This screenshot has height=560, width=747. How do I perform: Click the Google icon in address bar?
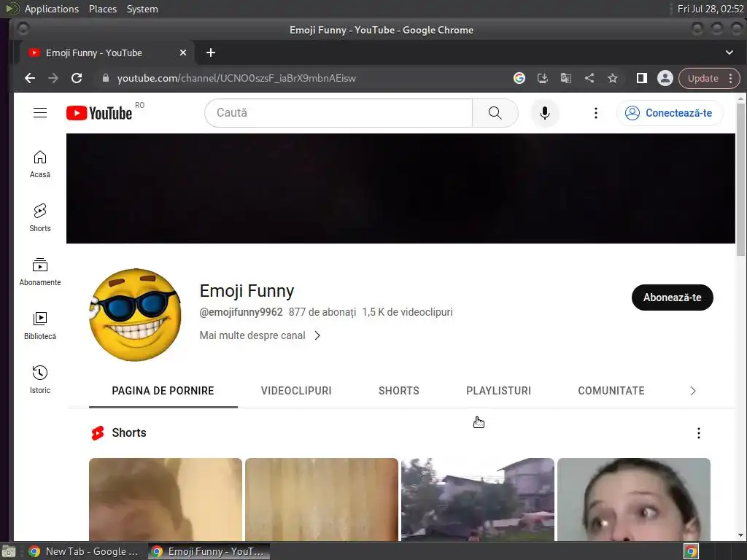pyautogui.click(x=519, y=78)
